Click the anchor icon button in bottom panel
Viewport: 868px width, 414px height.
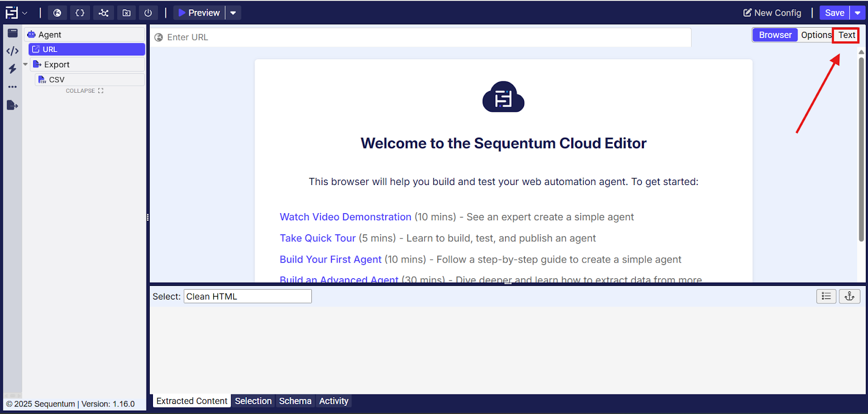click(x=850, y=296)
